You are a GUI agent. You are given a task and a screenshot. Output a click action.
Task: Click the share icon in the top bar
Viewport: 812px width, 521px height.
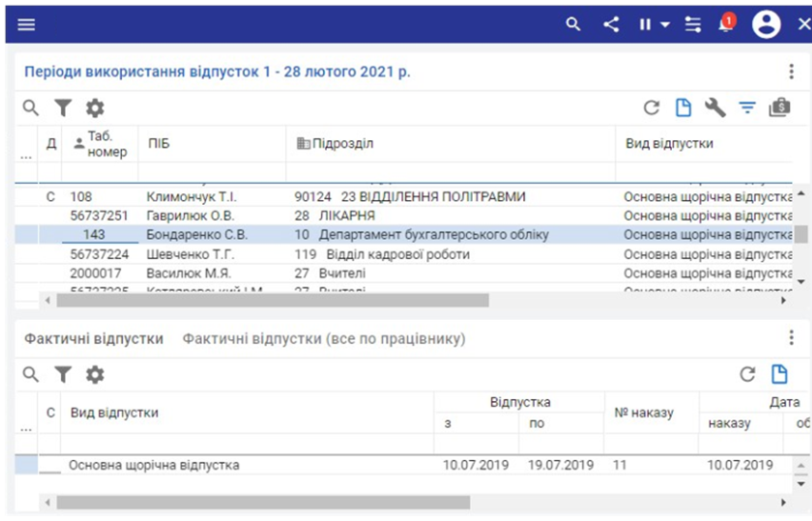[x=611, y=25]
